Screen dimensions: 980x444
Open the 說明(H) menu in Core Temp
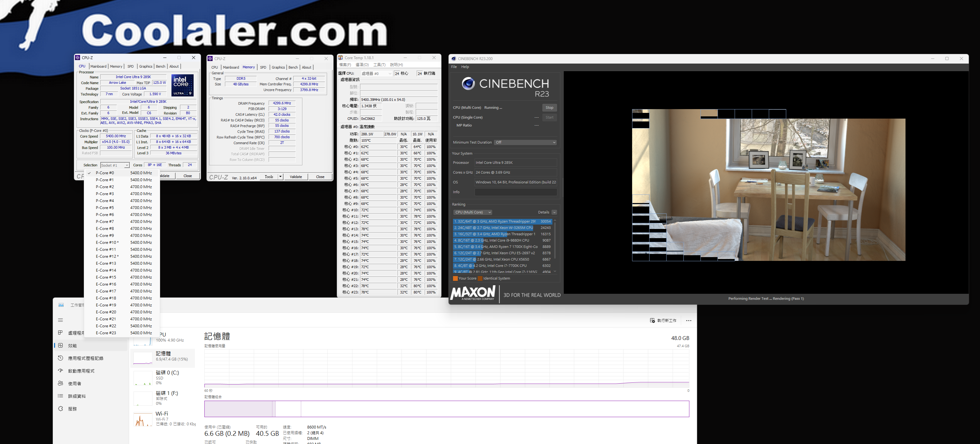point(396,65)
